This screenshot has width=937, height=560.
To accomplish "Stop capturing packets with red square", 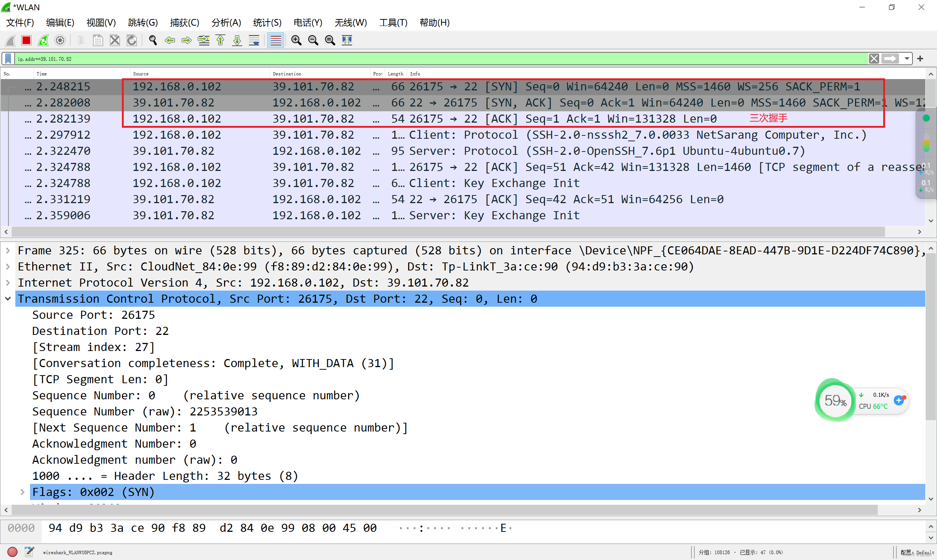I will 26,40.
